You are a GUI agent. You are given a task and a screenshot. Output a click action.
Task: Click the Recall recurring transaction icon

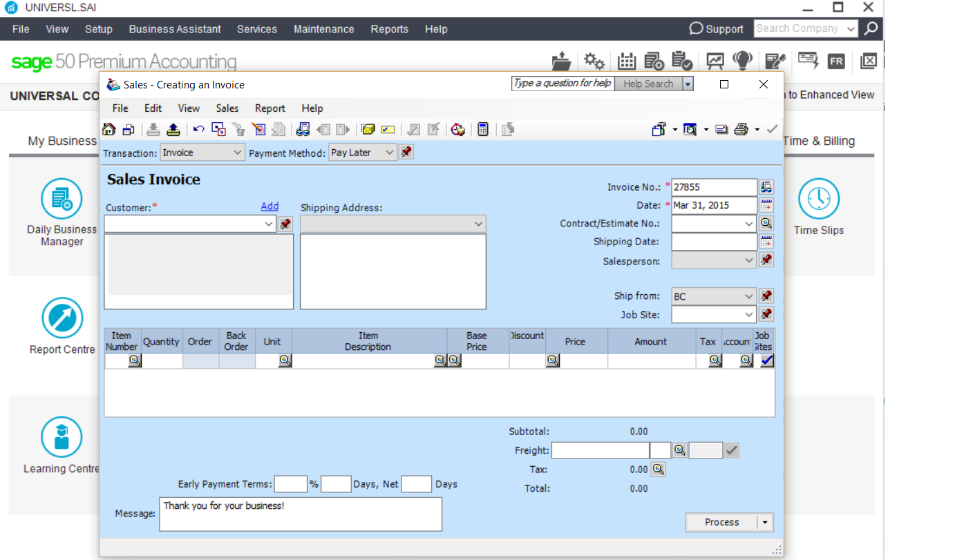coord(173,129)
